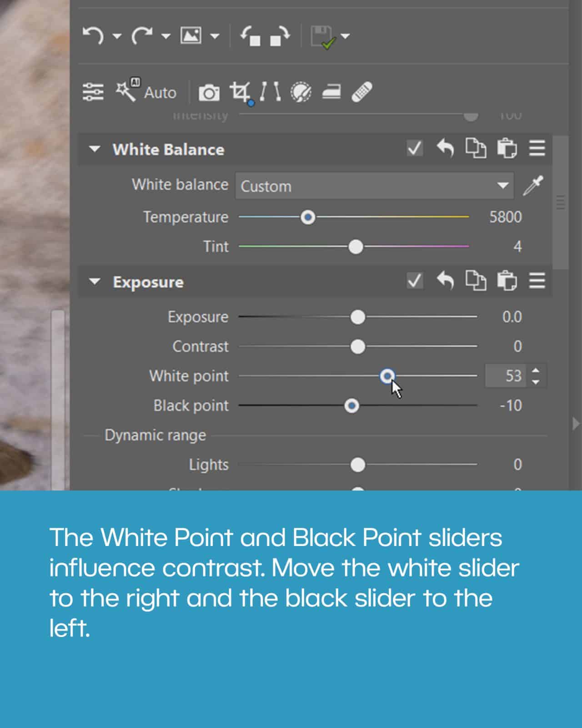Reset the Exposure group settings

[x=445, y=281]
